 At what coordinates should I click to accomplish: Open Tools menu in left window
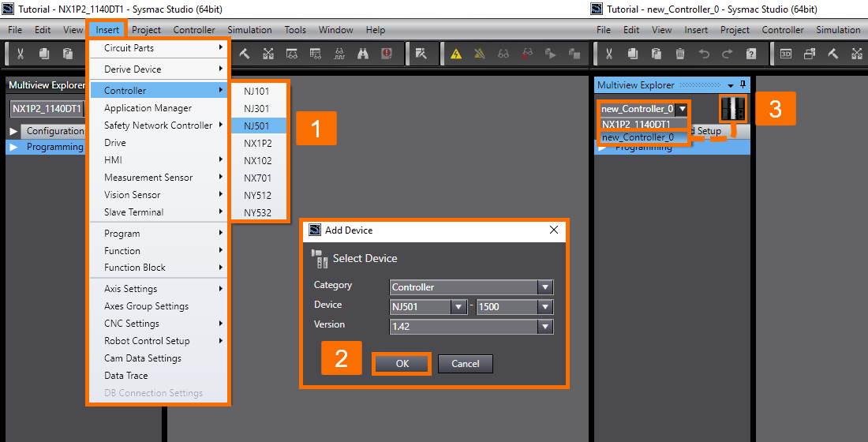(x=295, y=30)
